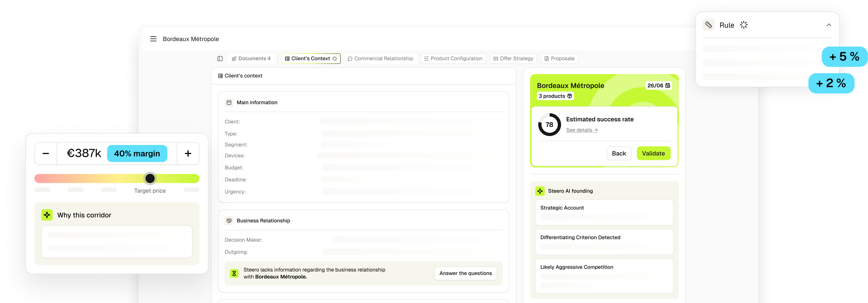Open the Offer Strategy tab
The image size is (868, 303).
coord(513,59)
